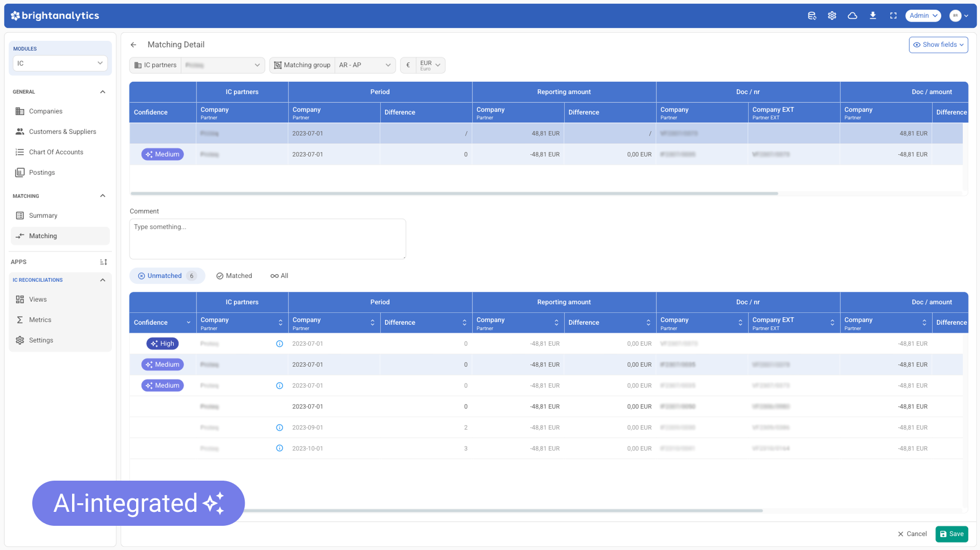Screen dimensions: 980x550
Task: Click the cloud icon in top bar
Action: click(x=853, y=16)
